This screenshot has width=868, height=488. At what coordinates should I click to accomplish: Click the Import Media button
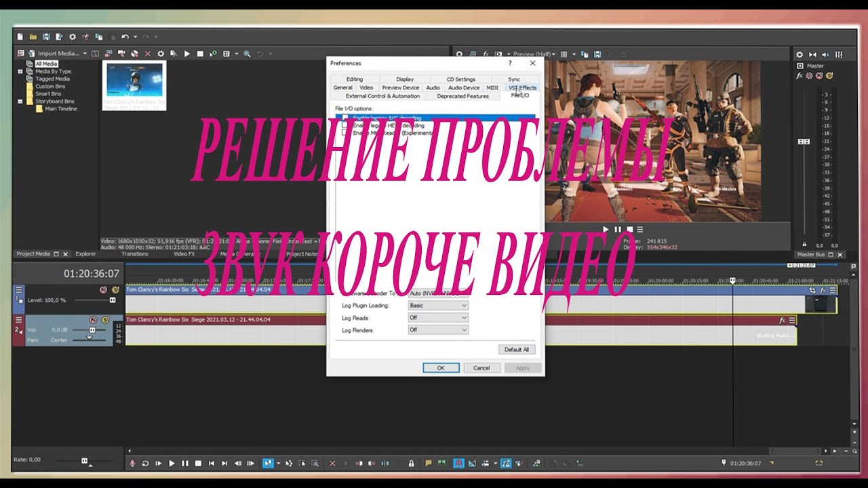pyautogui.click(x=54, y=54)
